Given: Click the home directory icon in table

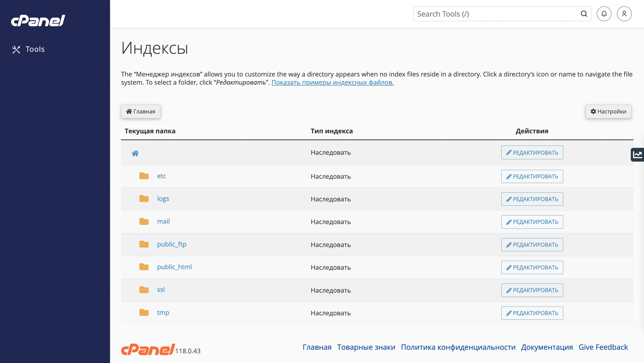Looking at the screenshot, I should (x=135, y=153).
